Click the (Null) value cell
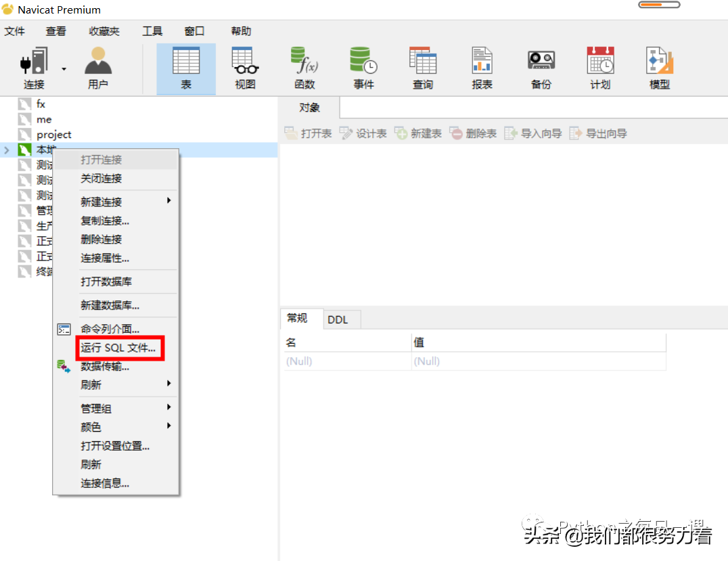 click(x=539, y=361)
